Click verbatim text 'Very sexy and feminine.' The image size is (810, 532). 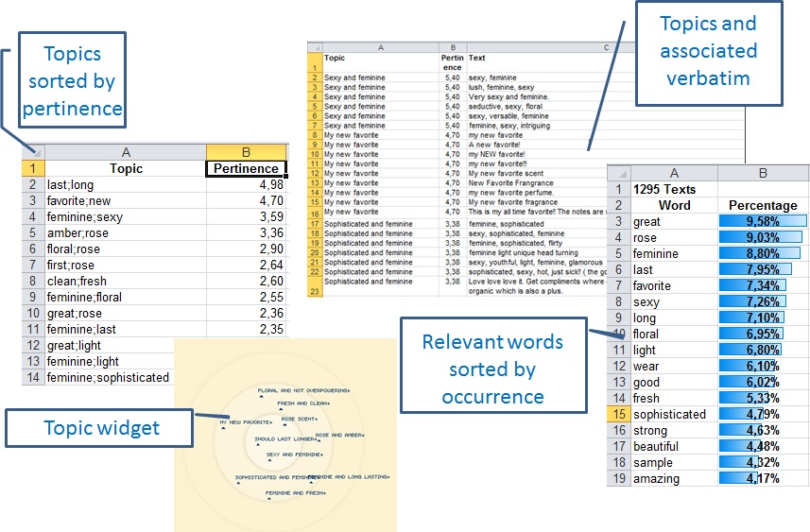point(508,96)
